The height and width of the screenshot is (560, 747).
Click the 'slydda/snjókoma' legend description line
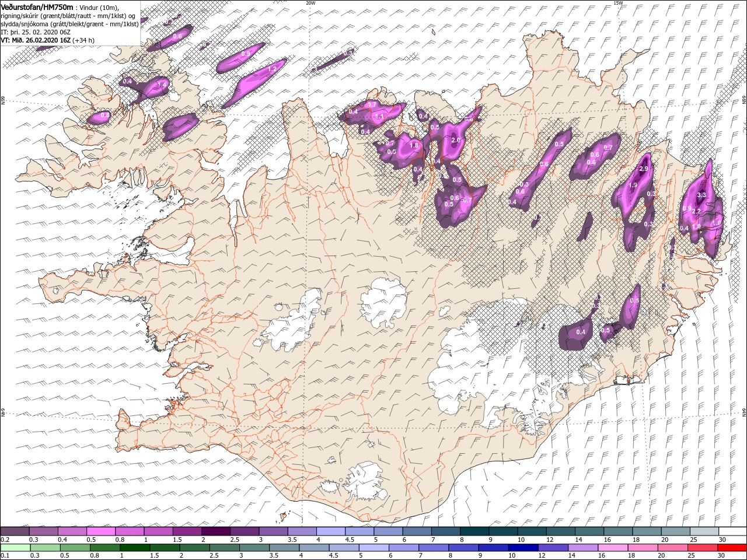(x=69, y=24)
